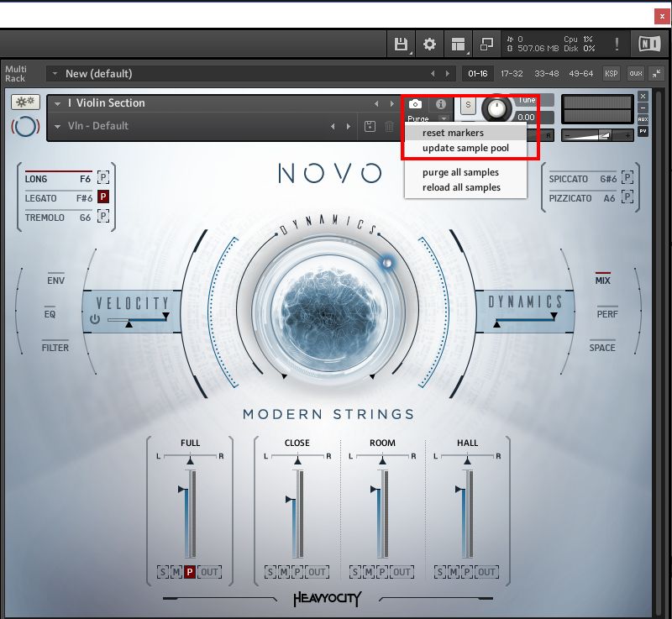Go to previous instrument beside Violin Section
Screen dimensions: 672x619
(376, 103)
